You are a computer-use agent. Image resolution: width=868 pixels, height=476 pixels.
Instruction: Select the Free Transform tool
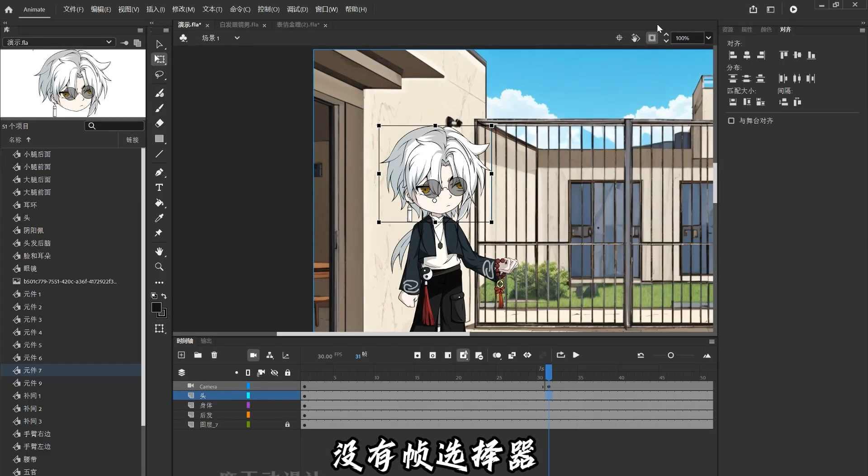point(159,59)
